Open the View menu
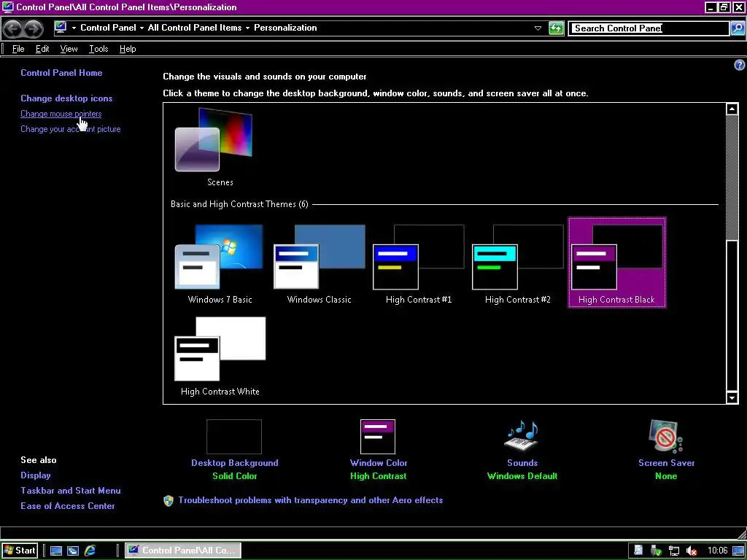747x560 pixels. [69, 49]
